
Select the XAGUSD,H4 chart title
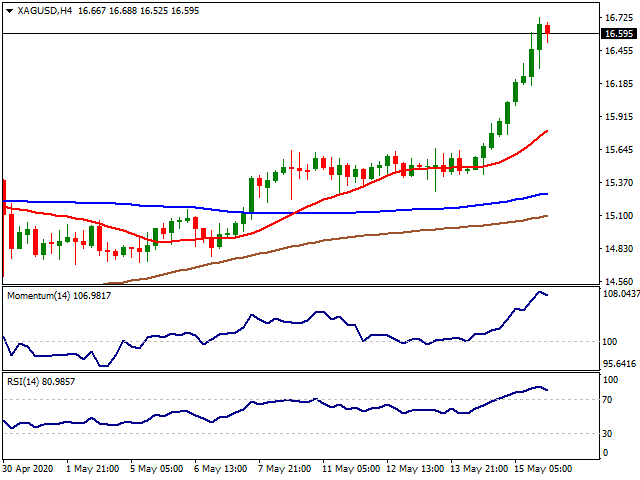(x=45, y=11)
